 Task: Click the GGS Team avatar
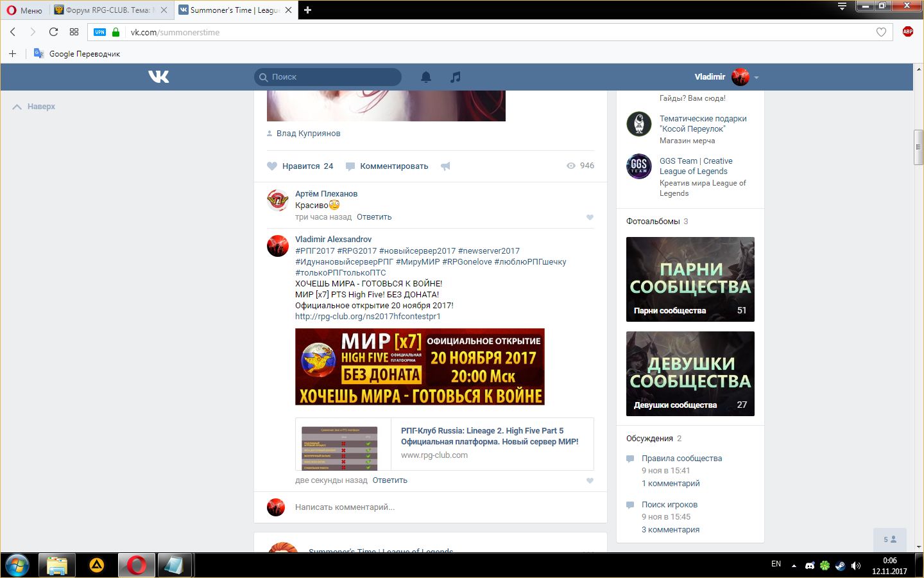[639, 166]
